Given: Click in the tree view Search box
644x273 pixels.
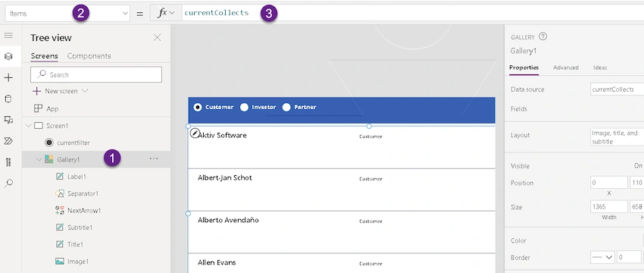Looking at the screenshot, I should point(96,74).
